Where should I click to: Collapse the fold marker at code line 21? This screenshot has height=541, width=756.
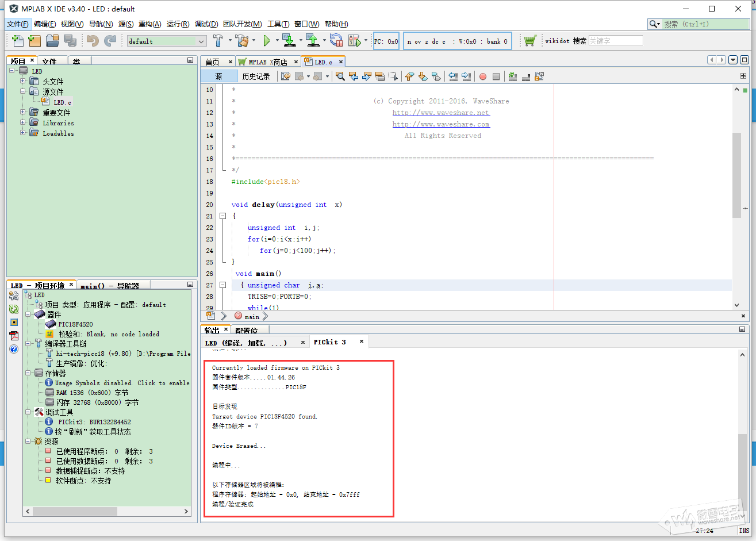coord(222,216)
